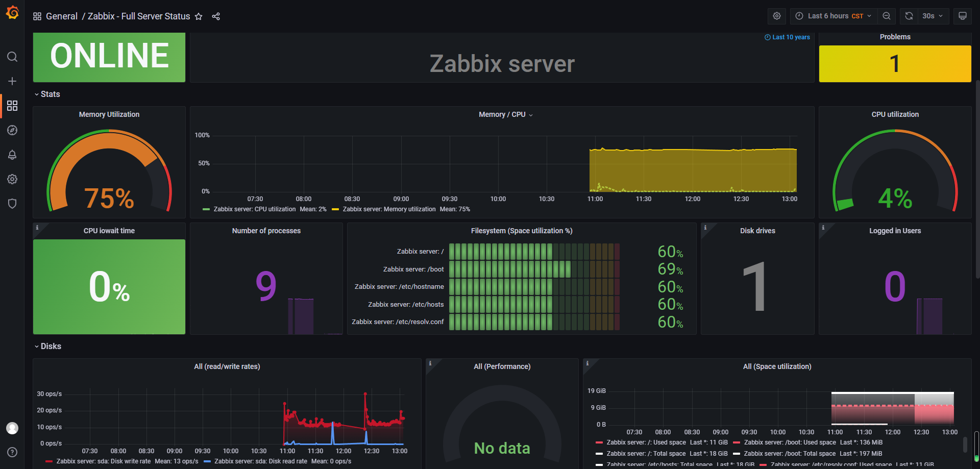The image size is (980, 469).
Task: Show info for Disk drives panel
Action: point(705,228)
